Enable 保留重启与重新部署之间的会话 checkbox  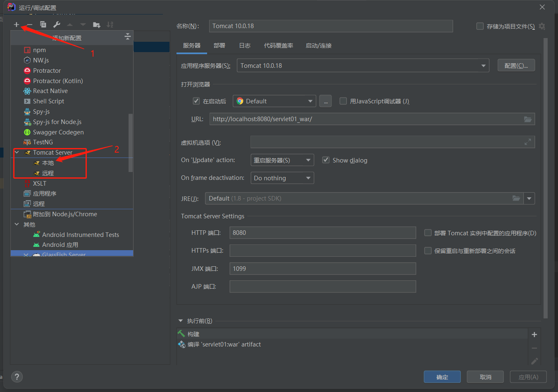428,251
